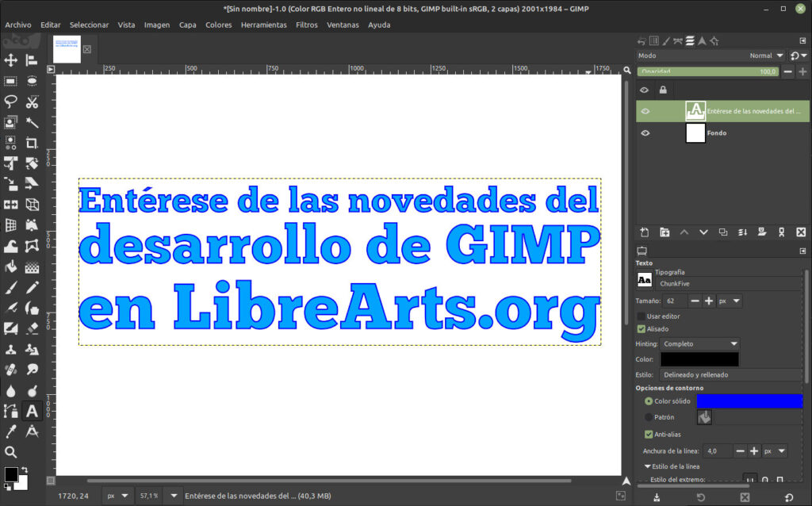Select the Crop tool
The width and height of the screenshot is (812, 506).
[32, 143]
